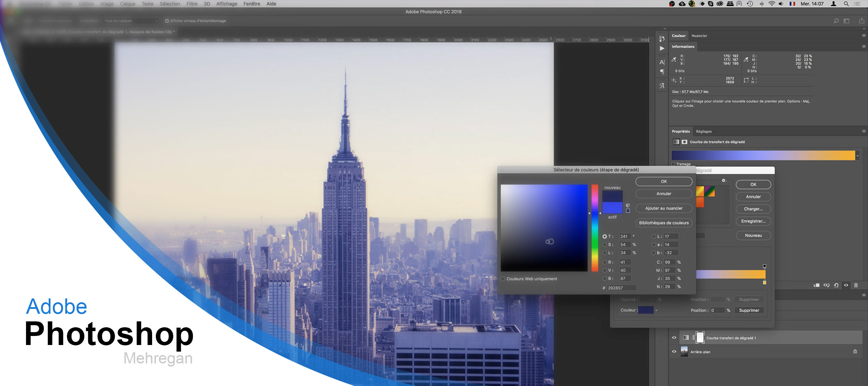Select the S saturation radio button

[x=605, y=245]
